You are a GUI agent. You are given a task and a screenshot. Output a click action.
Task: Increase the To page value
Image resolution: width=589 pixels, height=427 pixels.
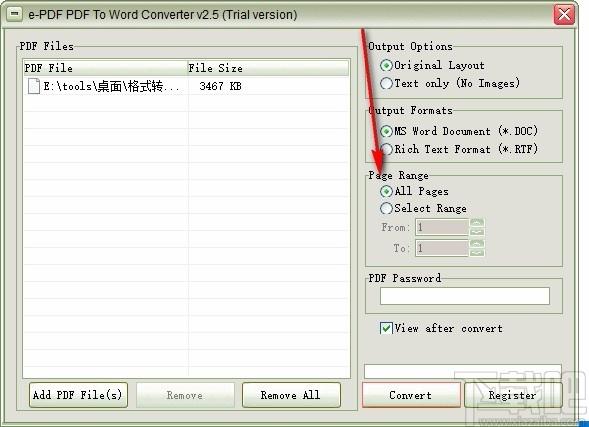tap(477, 243)
